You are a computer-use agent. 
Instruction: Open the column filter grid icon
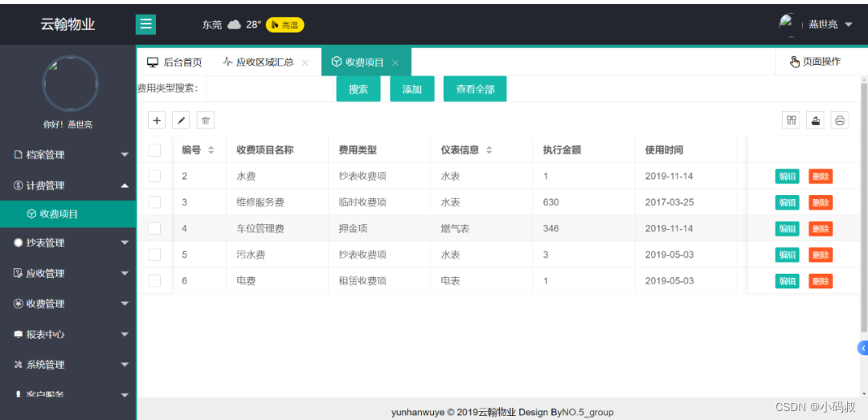coord(791,120)
